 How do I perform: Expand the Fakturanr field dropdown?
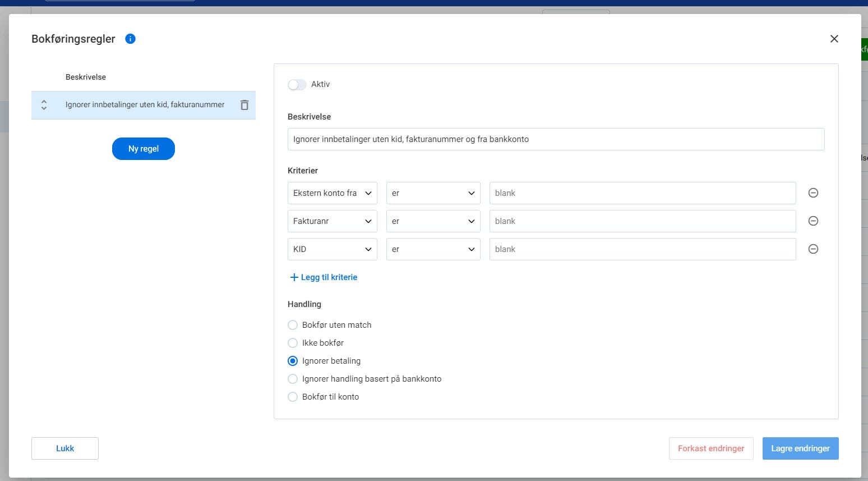pos(332,221)
